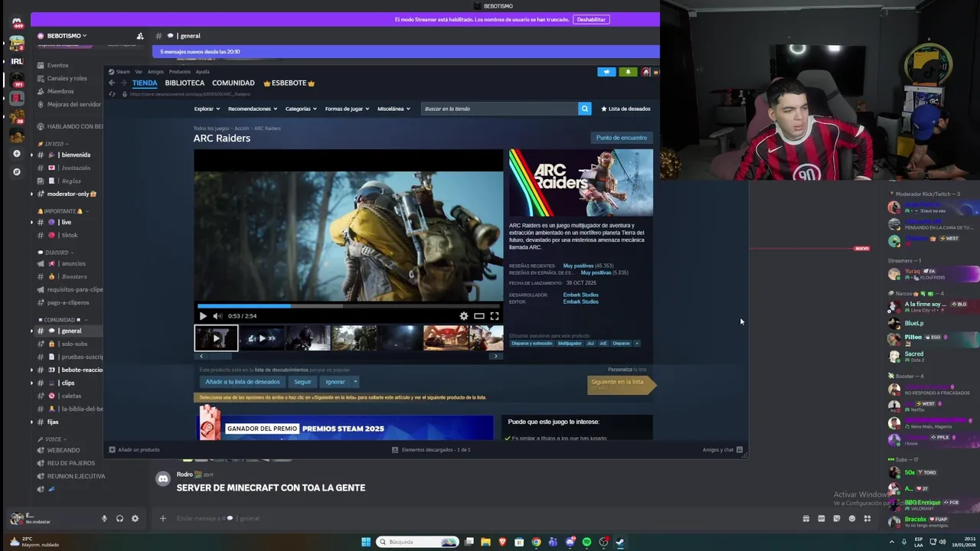Mute the Steam trailer volume icon

(x=217, y=316)
